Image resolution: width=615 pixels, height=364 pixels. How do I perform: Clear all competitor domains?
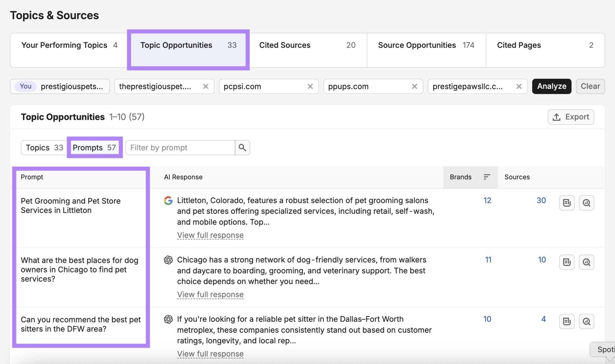(x=590, y=86)
